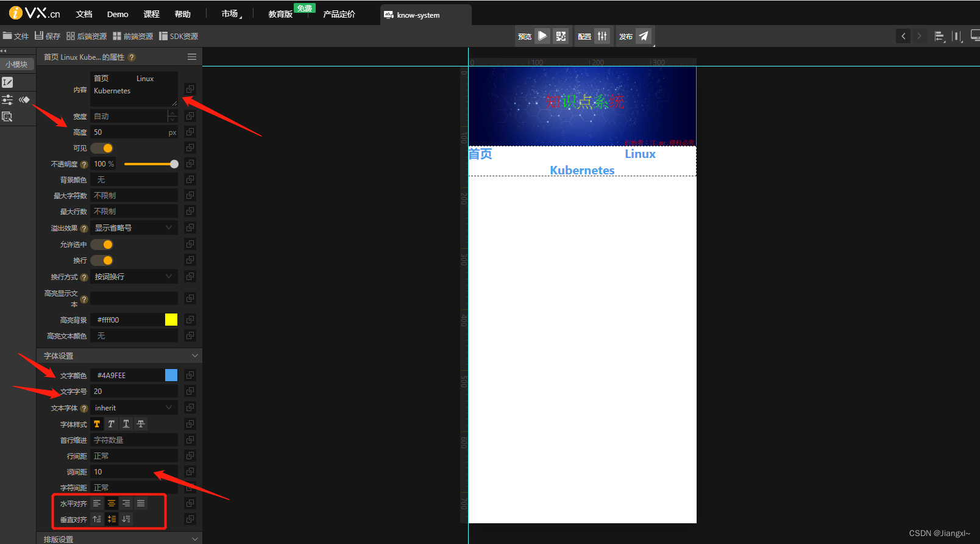Screen dimensions: 980x544
Task: Toggle the 换行 line-wrap switch
Action: pos(102,260)
